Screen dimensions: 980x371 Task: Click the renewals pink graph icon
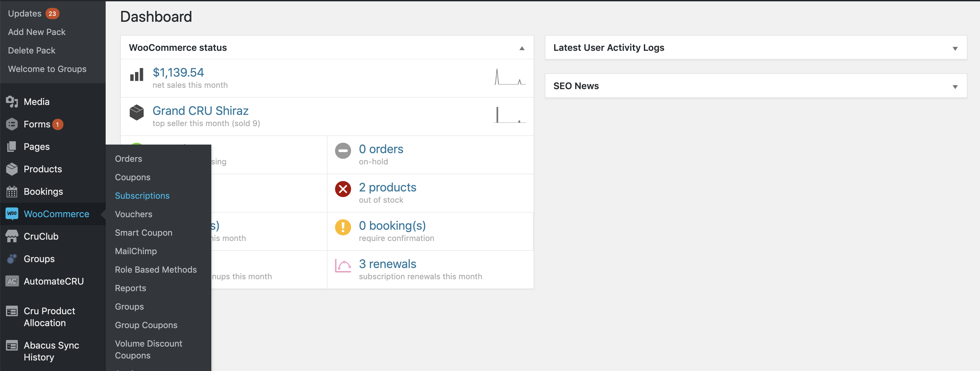pyautogui.click(x=343, y=265)
